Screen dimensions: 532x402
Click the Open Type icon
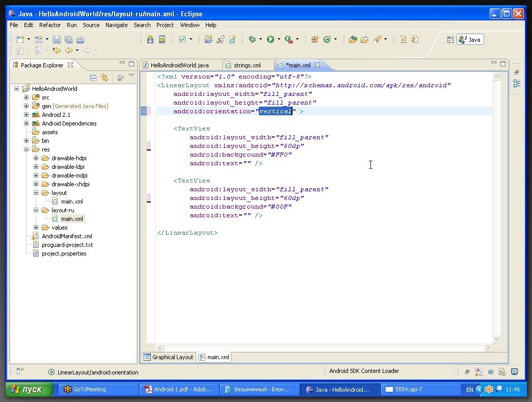coord(353,39)
